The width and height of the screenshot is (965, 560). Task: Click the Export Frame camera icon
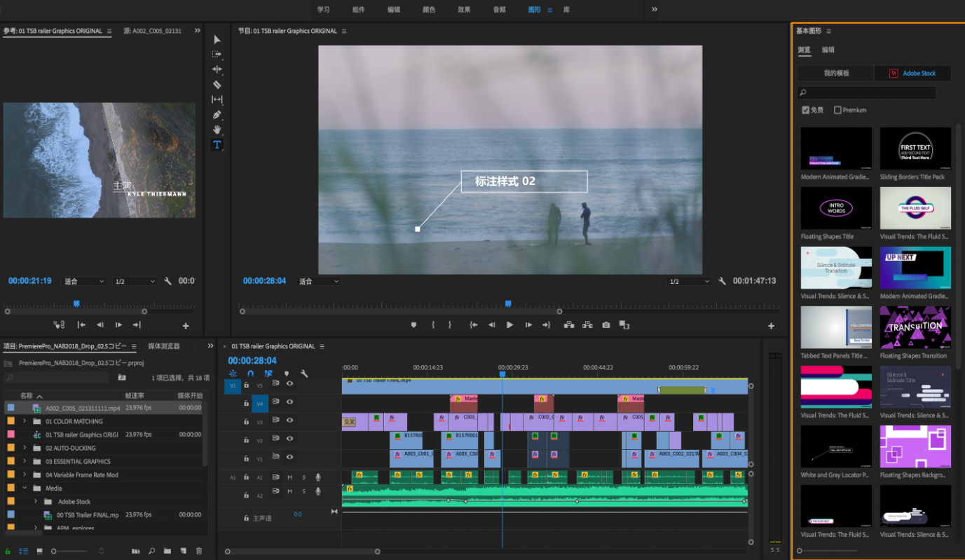point(605,325)
